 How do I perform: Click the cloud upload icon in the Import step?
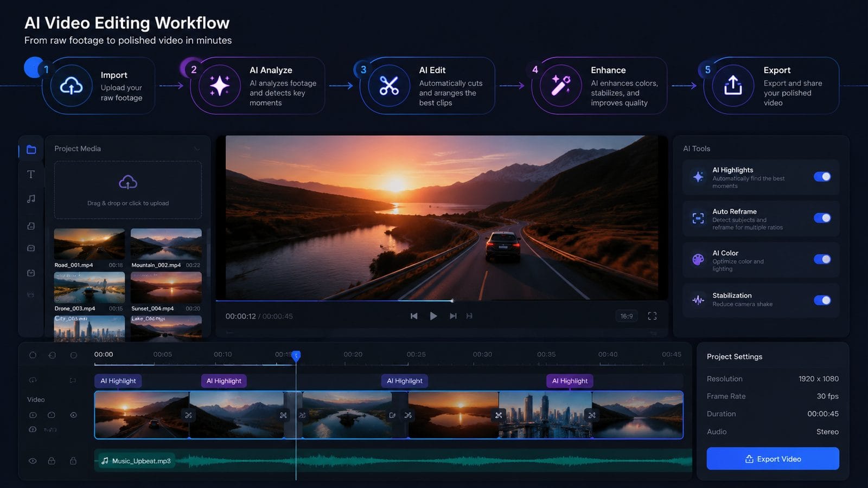pos(71,86)
